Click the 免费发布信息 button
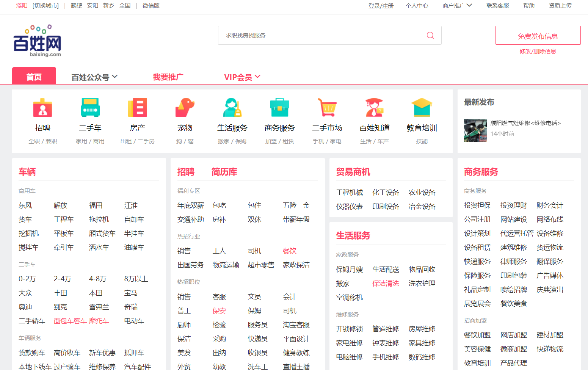This screenshot has width=588, height=370. 538,36
